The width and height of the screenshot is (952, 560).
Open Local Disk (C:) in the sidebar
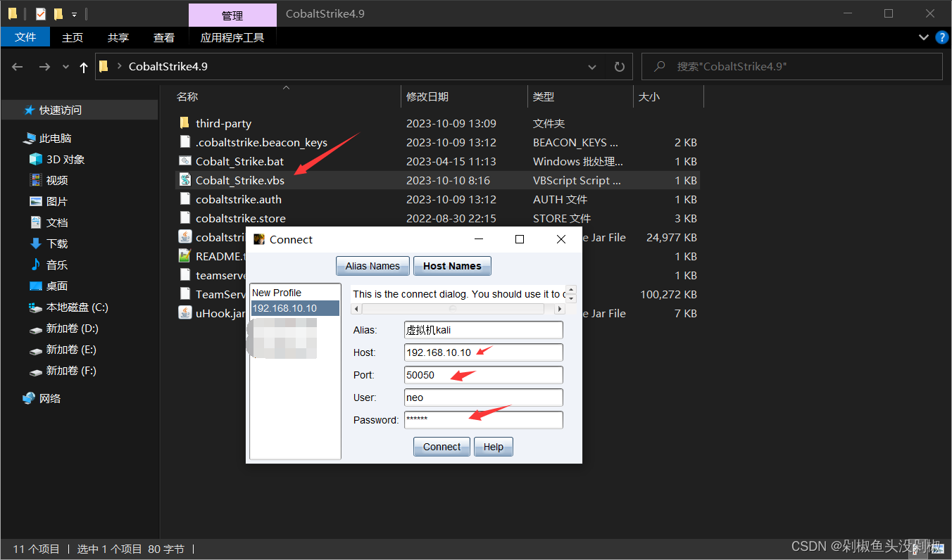click(x=68, y=307)
